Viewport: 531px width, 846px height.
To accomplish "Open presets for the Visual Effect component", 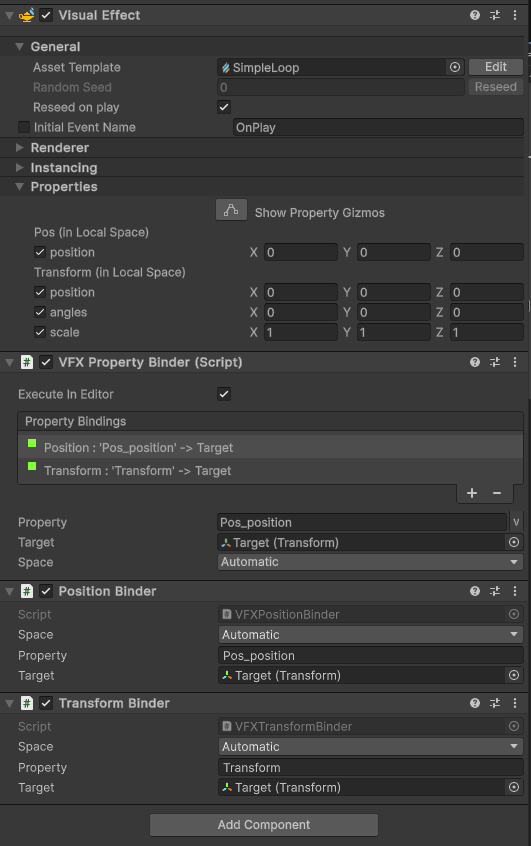I will click(495, 15).
